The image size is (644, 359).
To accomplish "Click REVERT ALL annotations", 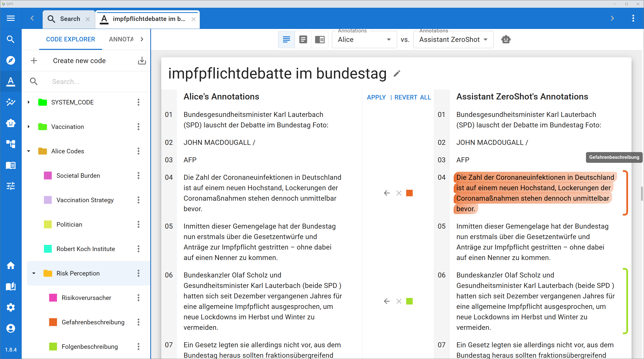I will click(x=413, y=97).
